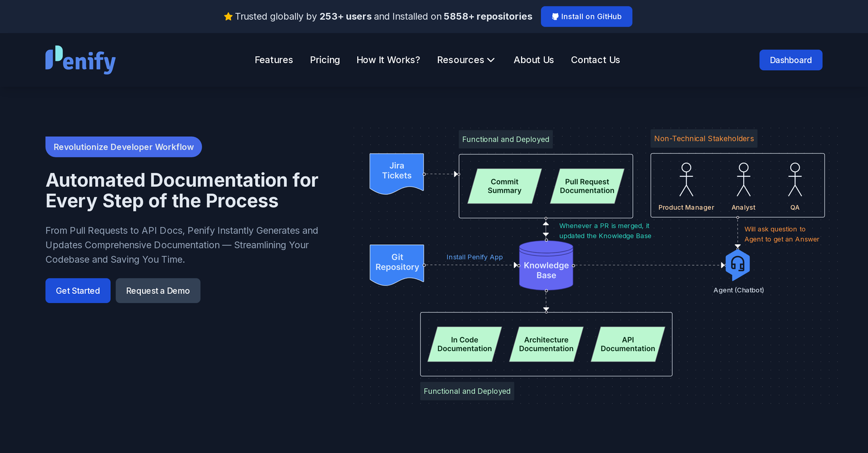Open the Contact Us page
Image resolution: width=868 pixels, height=453 pixels.
pos(595,60)
